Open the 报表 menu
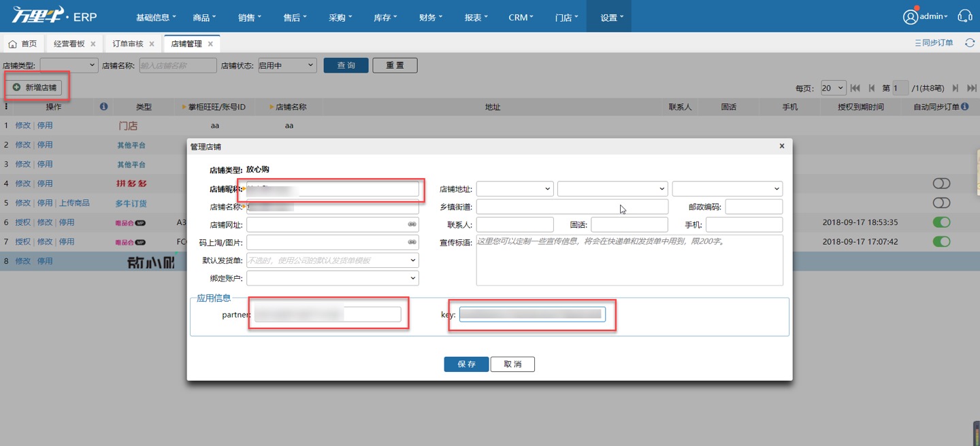 pos(476,18)
